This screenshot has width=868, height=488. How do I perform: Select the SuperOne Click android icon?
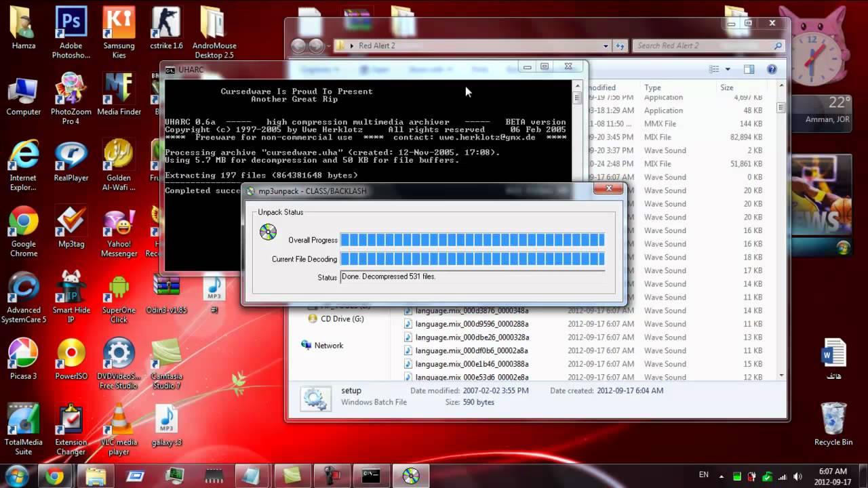[119, 297]
